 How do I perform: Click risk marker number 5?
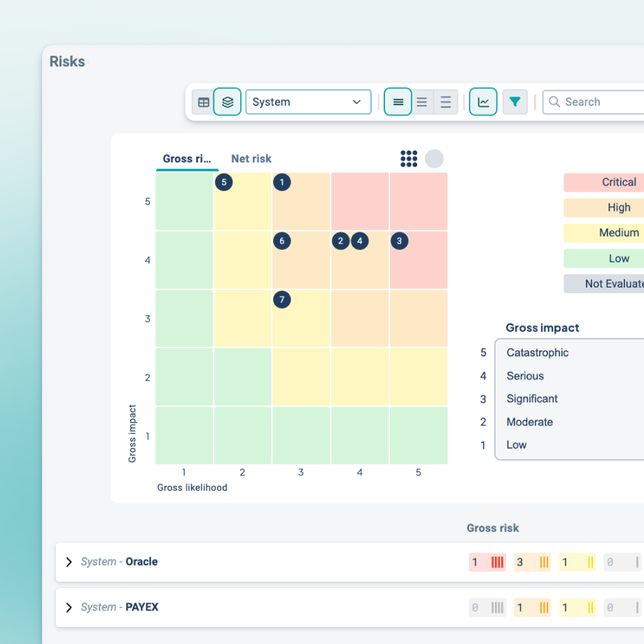pyautogui.click(x=223, y=183)
